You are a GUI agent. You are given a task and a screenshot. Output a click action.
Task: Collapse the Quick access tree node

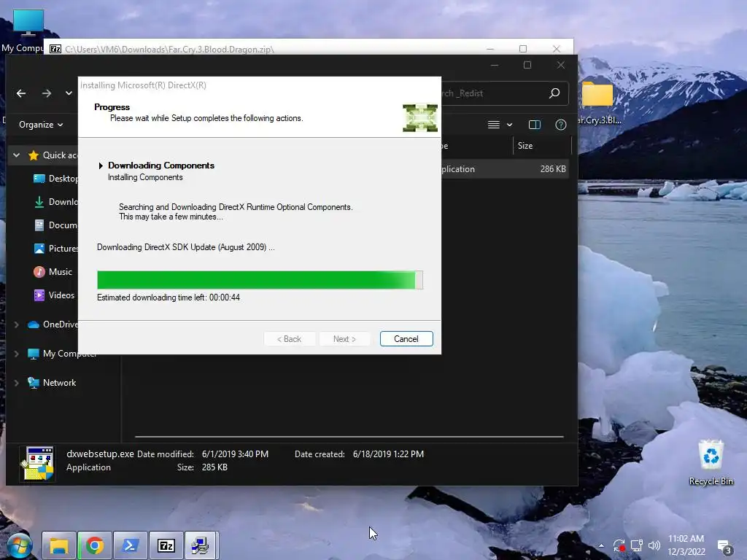(x=17, y=155)
